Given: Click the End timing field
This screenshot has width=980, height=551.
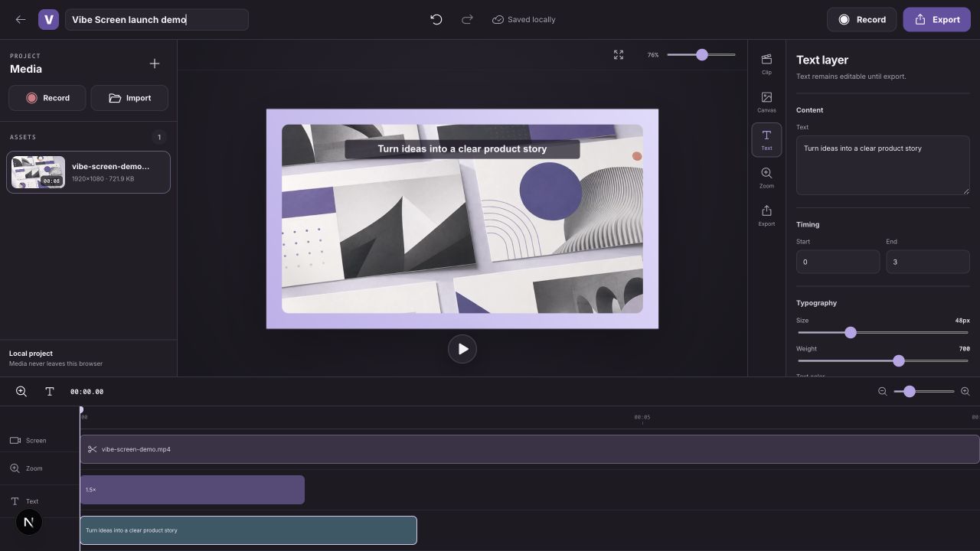Looking at the screenshot, I should point(928,262).
